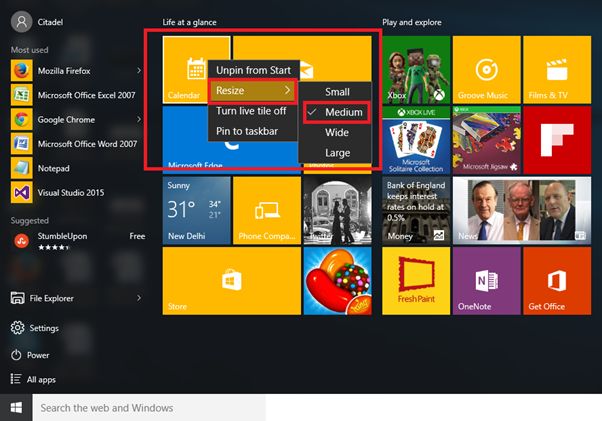Open the Phone Companion tile
The image size is (602, 421).
[x=267, y=211]
